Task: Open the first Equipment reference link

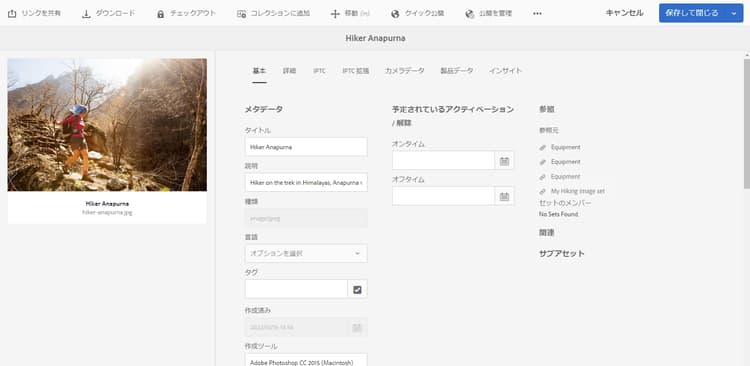Action: pyautogui.click(x=565, y=147)
